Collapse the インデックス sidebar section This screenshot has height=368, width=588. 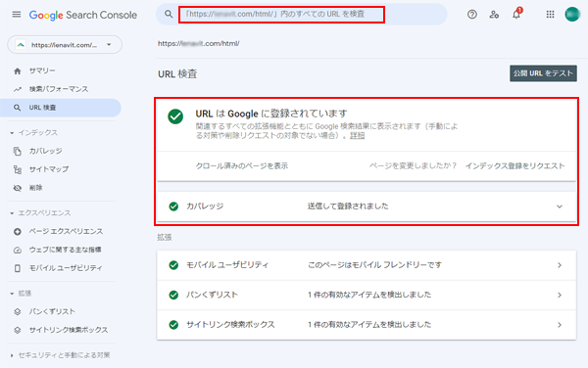pyautogui.click(x=12, y=133)
